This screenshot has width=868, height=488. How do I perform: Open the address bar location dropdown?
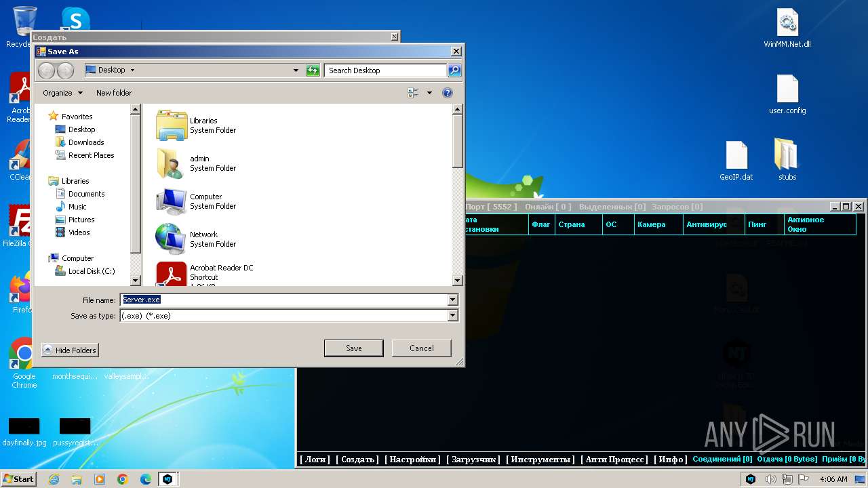296,70
